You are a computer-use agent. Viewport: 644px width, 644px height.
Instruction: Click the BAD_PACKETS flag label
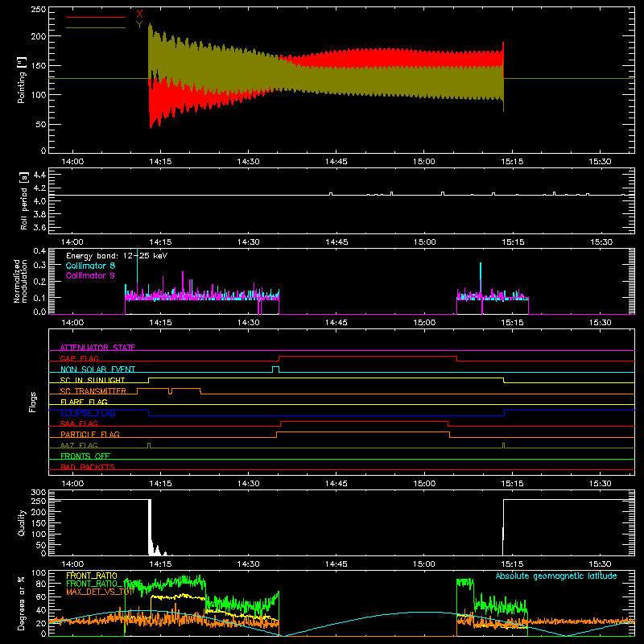tap(88, 467)
